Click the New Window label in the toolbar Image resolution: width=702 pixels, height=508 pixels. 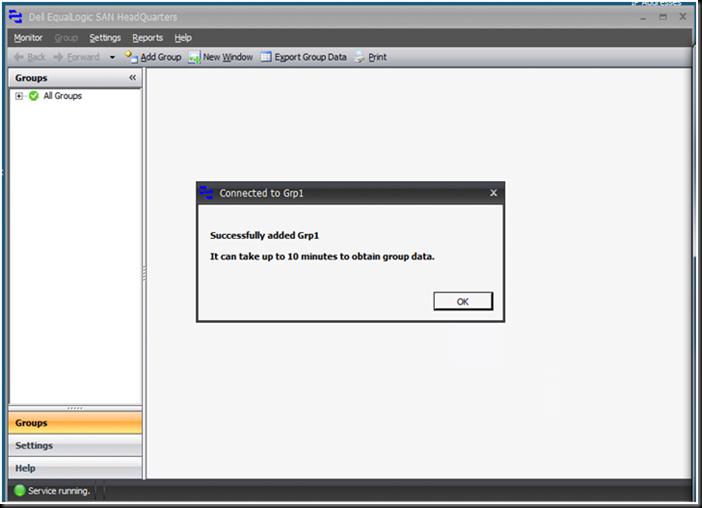[228, 57]
